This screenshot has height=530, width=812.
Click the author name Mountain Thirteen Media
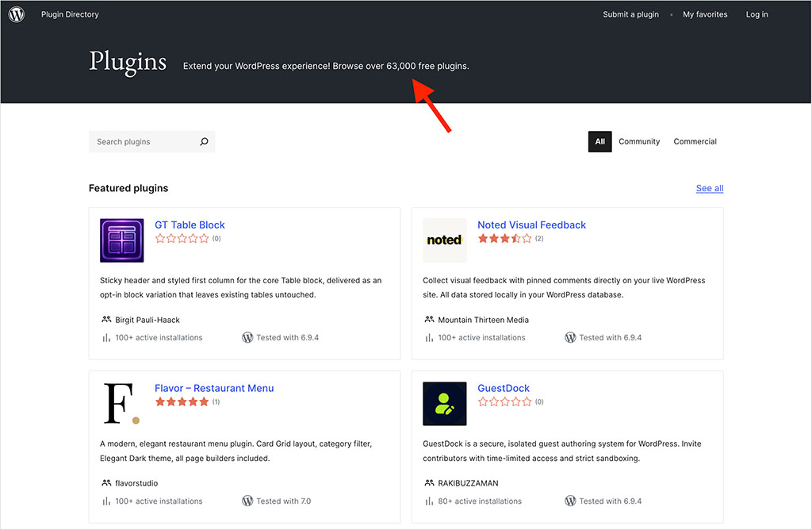pyautogui.click(x=483, y=321)
